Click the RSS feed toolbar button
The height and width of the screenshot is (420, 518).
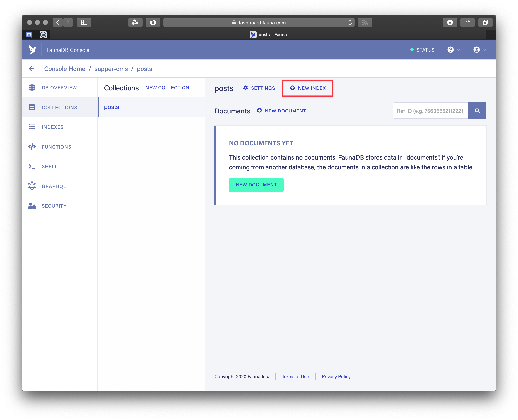pyautogui.click(x=365, y=22)
